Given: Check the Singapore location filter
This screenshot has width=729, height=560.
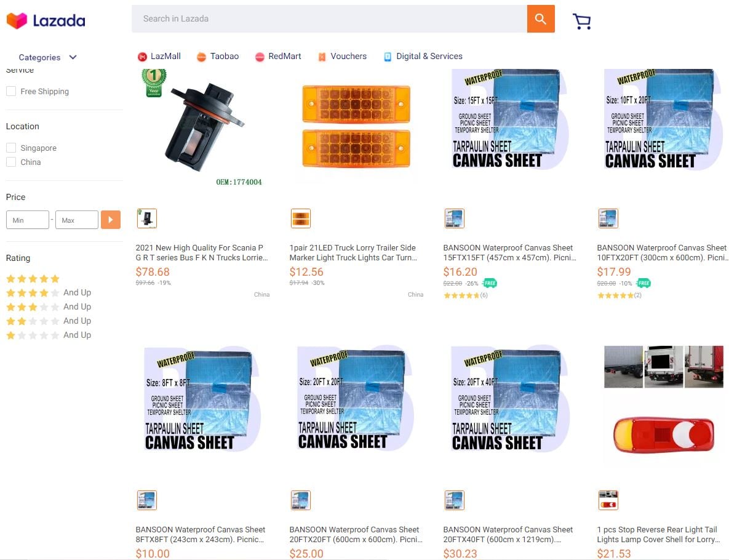Looking at the screenshot, I should click(11, 148).
